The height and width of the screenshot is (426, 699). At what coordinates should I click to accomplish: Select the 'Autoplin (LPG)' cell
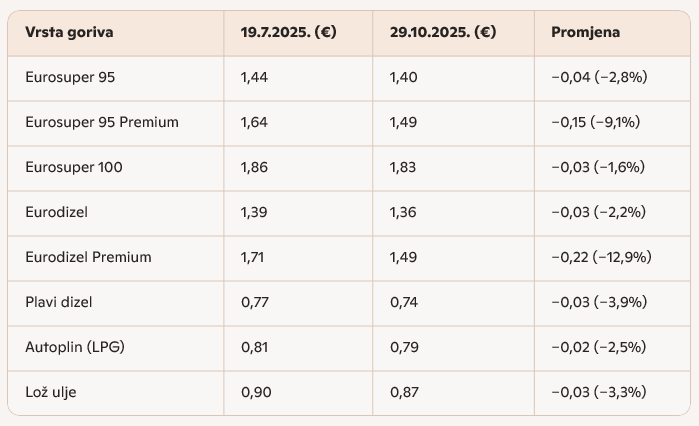tap(75, 347)
